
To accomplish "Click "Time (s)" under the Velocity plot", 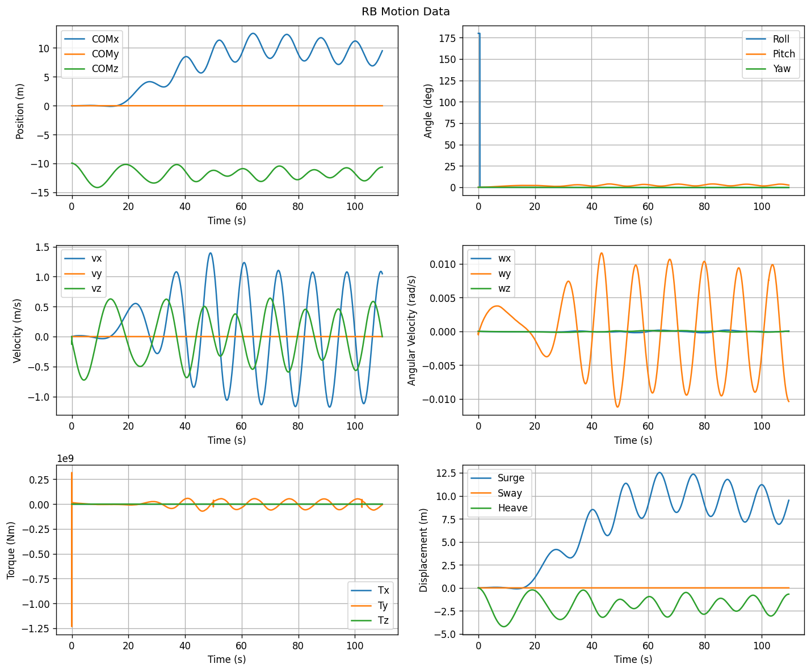I will [227, 440].
